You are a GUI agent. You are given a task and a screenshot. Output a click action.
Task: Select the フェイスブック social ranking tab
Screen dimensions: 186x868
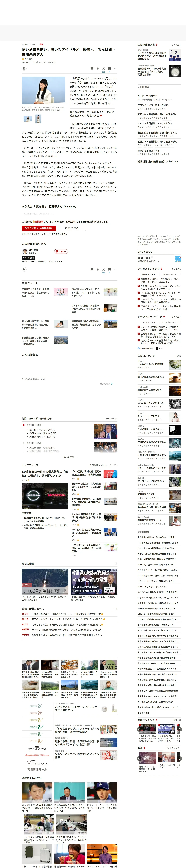click(x=148, y=322)
